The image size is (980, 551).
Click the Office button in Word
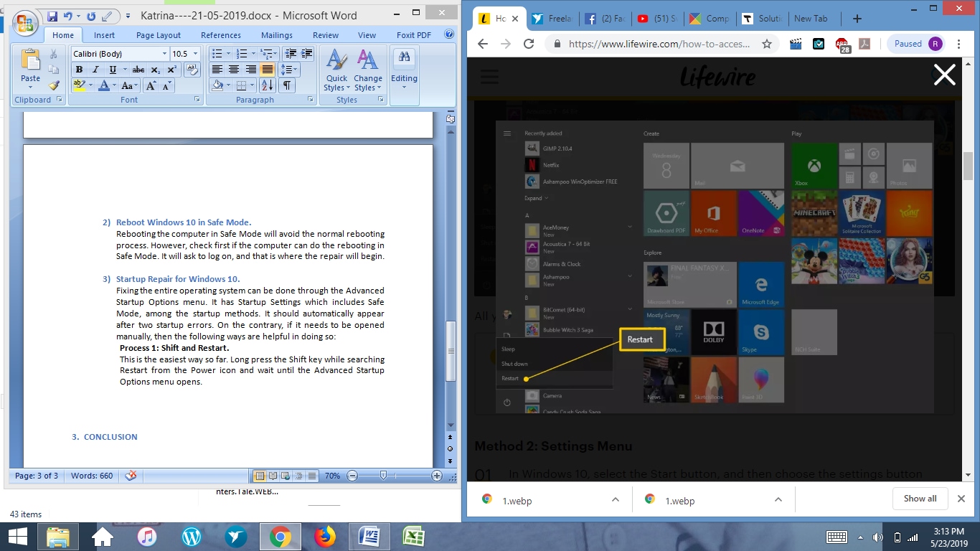[x=24, y=22]
